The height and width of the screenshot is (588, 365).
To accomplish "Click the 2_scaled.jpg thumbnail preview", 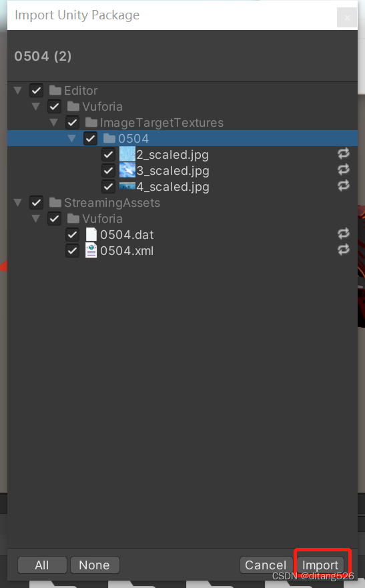I will pyautogui.click(x=127, y=154).
